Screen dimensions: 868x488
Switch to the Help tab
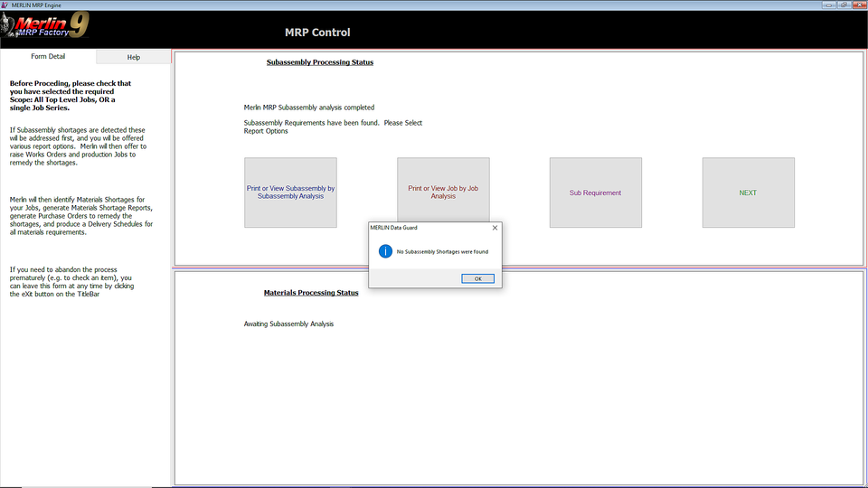point(134,57)
